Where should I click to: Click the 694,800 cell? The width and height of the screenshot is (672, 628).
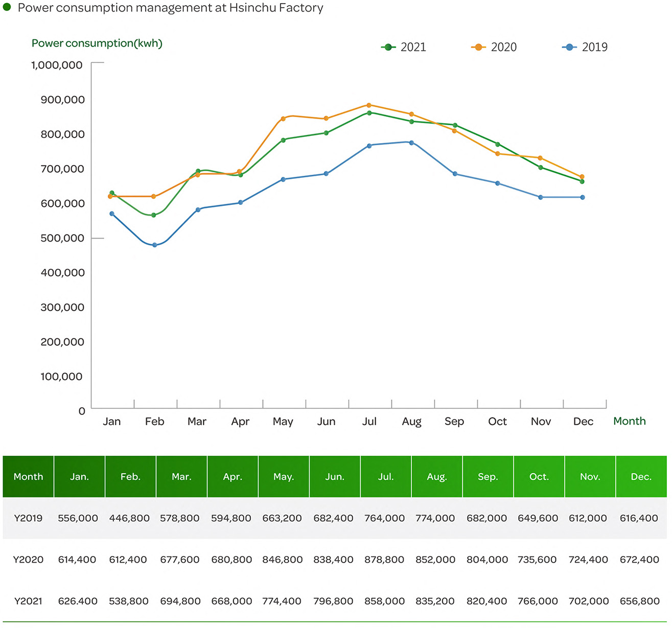(x=180, y=601)
